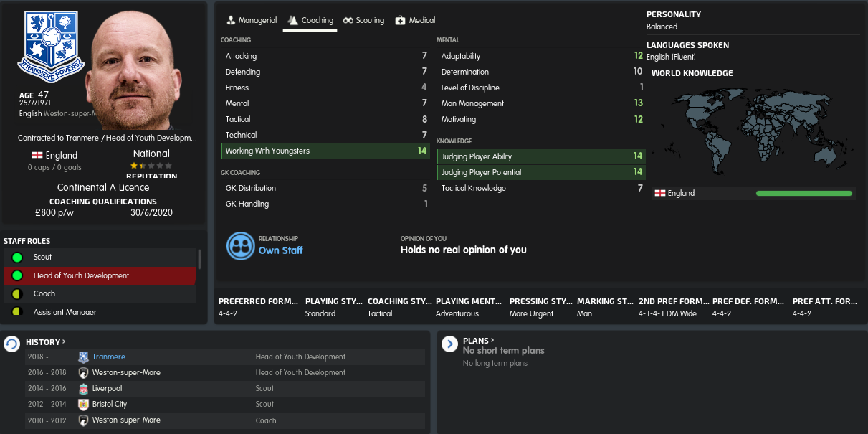
Task: Click the Plans arrow circle icon
Action: pos(449,344)
